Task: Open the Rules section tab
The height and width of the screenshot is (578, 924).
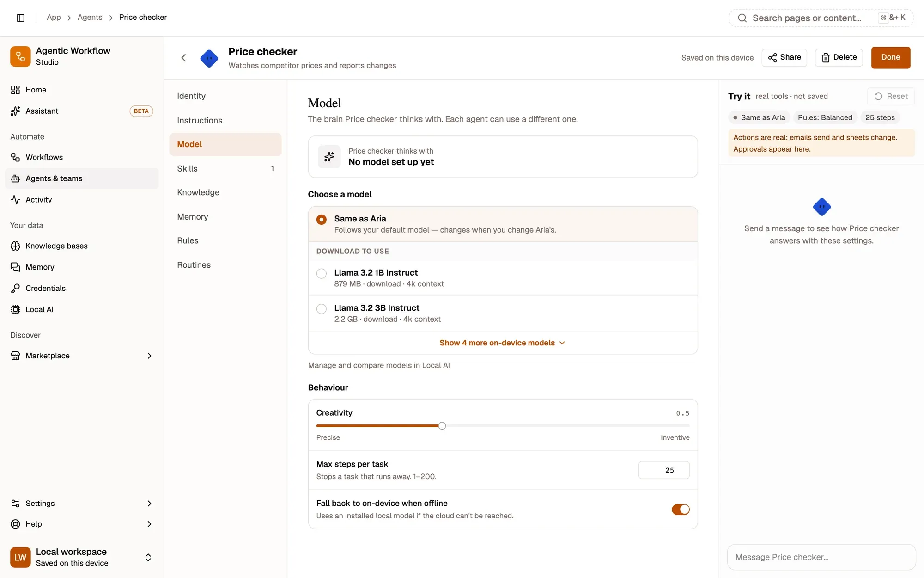Action: pyautogui.click(x=225, y=240)
